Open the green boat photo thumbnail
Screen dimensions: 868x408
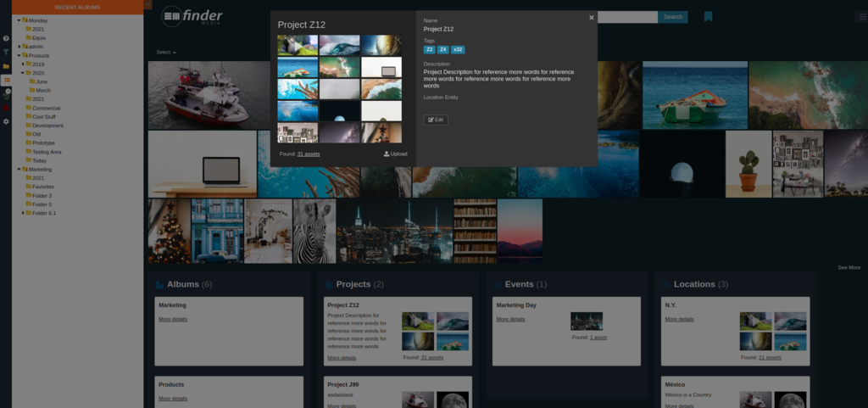[x=695, y=95]
